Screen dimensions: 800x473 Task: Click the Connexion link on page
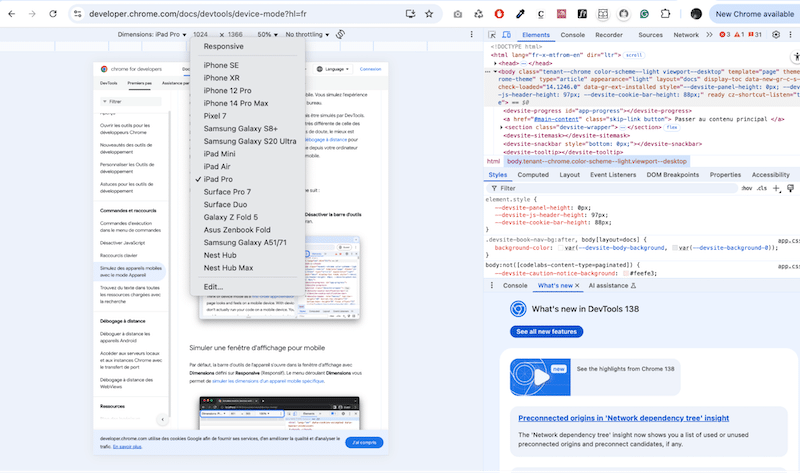[x=370, y=69]
